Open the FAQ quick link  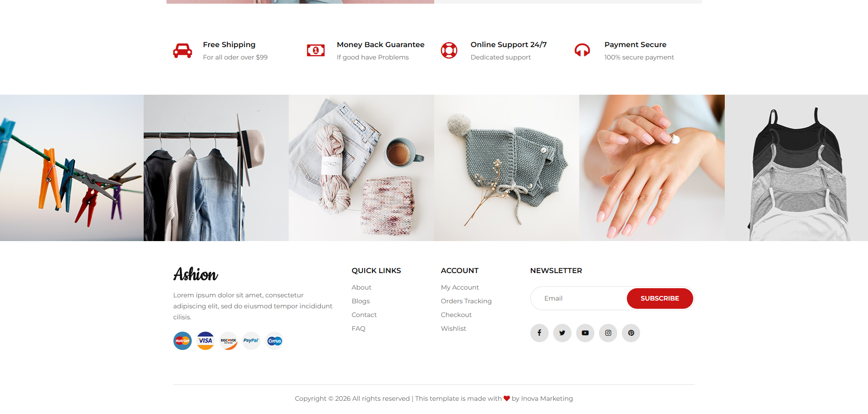(x=358, y=328)
